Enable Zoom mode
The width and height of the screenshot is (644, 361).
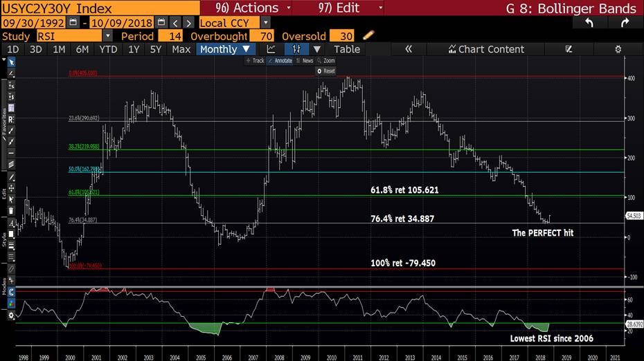tap(326, 61)
